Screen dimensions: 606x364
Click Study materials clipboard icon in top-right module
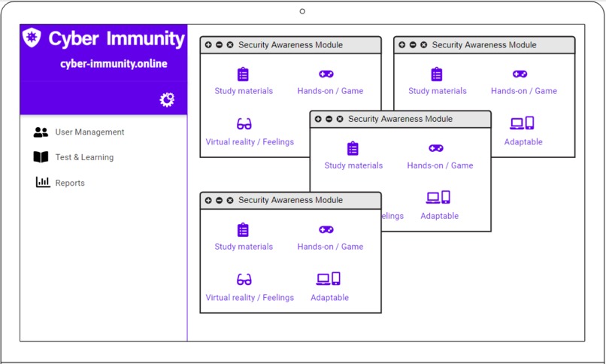tap(437, 74)
